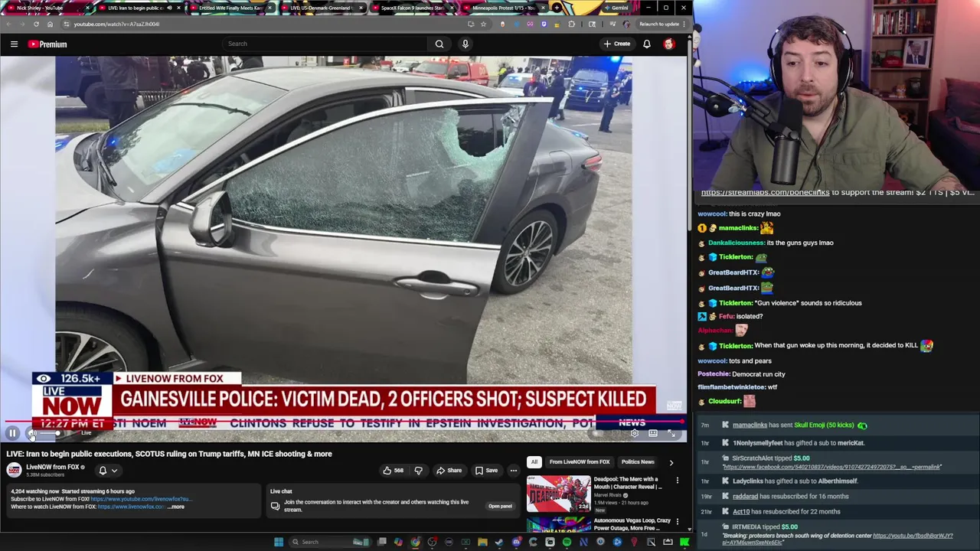
Task: Expand the channel notification bell dropdown
Action: (108, 471)
